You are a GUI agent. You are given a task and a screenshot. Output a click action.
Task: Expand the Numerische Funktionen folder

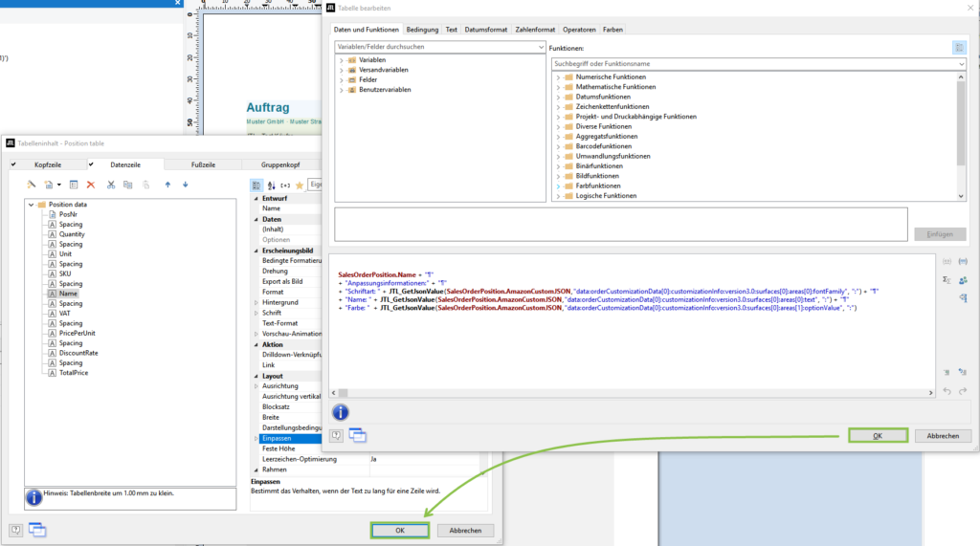click(558, 76)
